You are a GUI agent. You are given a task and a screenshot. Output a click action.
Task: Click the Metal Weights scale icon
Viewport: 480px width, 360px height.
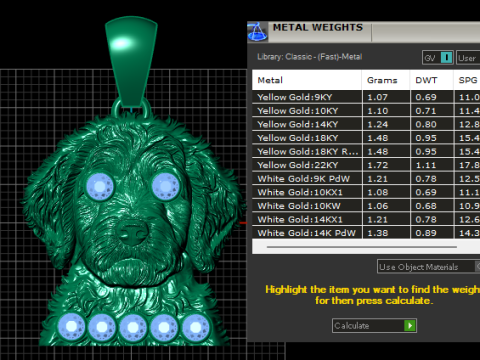[257, 32]
